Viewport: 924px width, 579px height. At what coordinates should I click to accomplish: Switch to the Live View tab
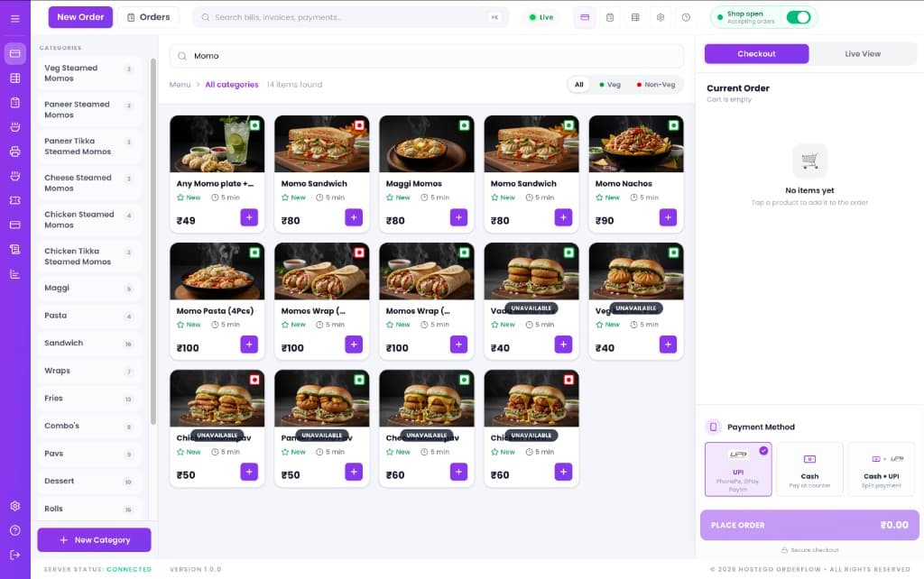pos(863,53)
